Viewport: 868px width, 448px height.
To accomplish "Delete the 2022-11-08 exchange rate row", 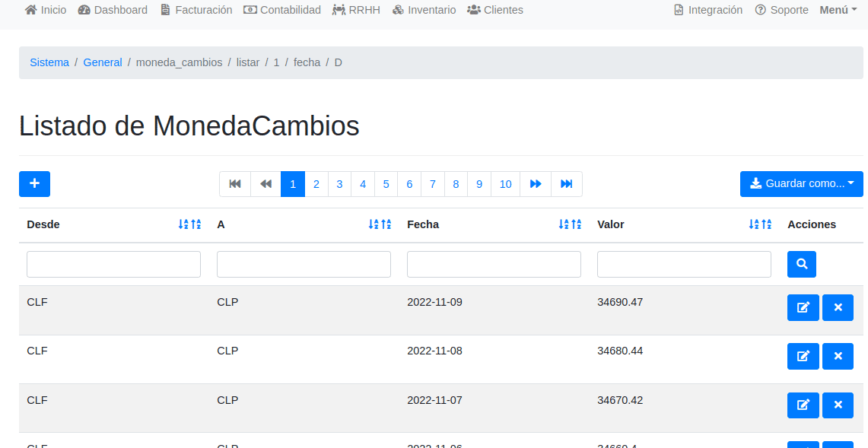I will [838, 357].
